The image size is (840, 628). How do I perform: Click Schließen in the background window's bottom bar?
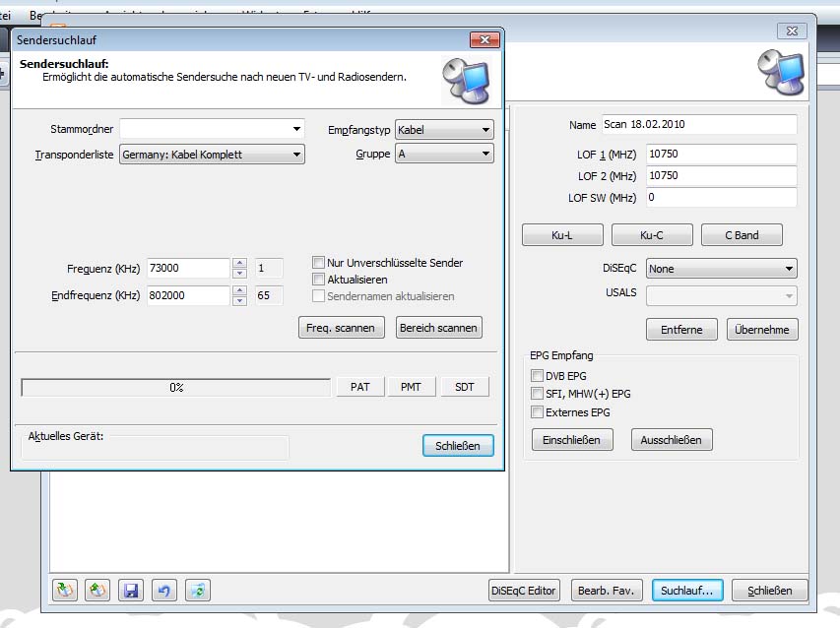770,591
